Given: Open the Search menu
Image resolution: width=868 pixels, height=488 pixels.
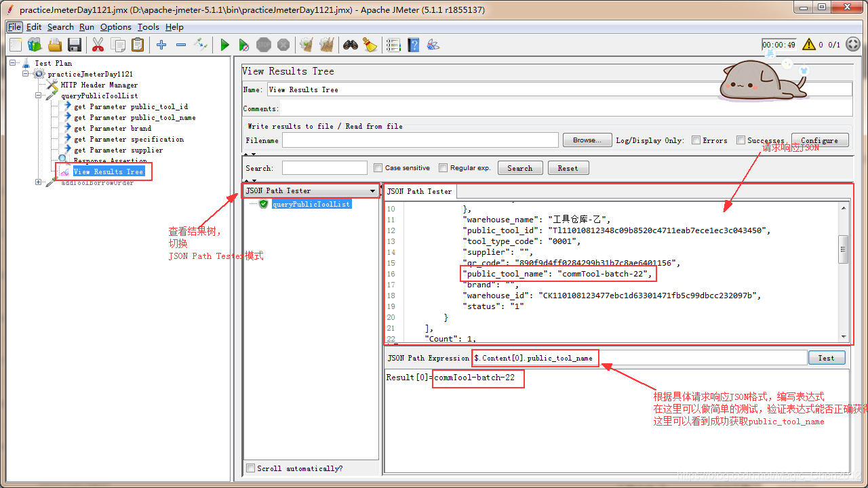Looking at the screenshot, I should pos(60,27).
